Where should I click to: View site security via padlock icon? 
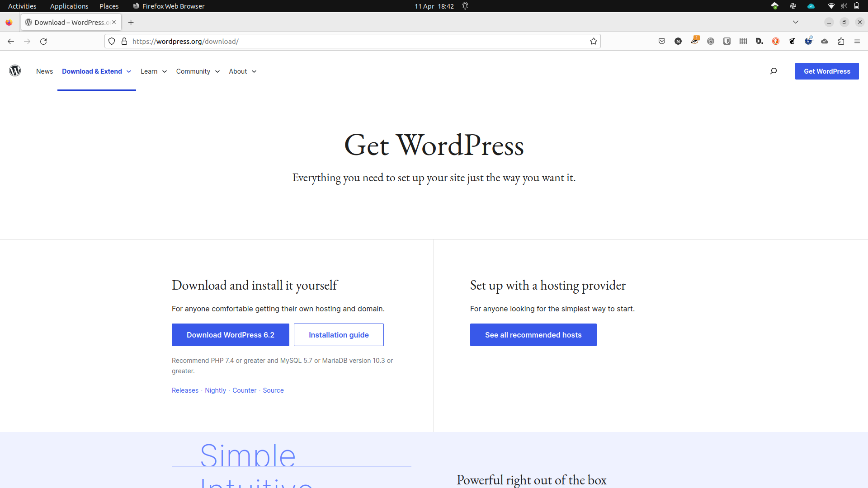pyautogui.click(x=124, y=41)
